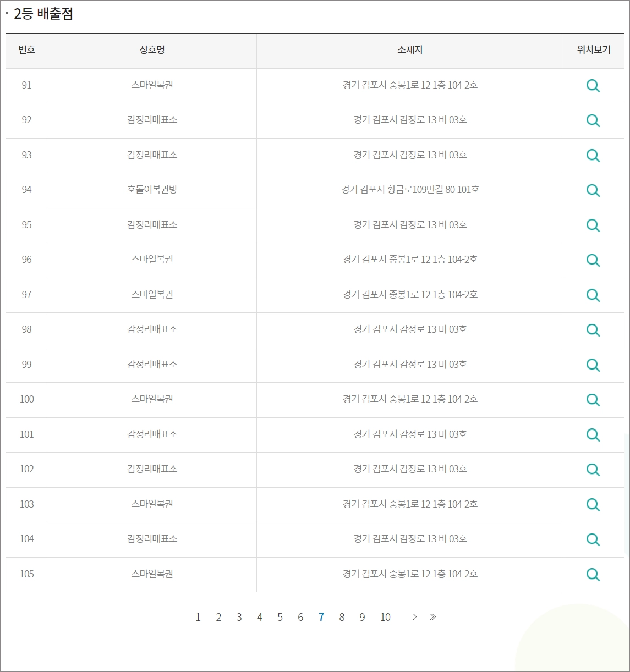The width and height of the screenshot is (630, 672).
Task: Open page 10 of the store list
Action: (x=386, y=617)
